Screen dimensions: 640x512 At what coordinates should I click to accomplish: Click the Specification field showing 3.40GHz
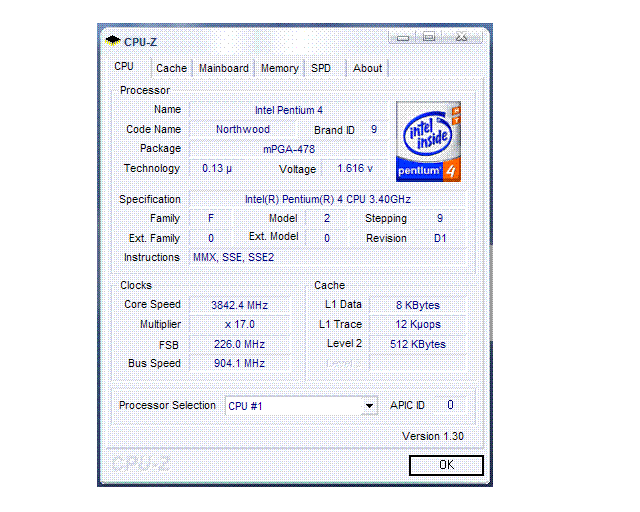(x=327, y=199)
